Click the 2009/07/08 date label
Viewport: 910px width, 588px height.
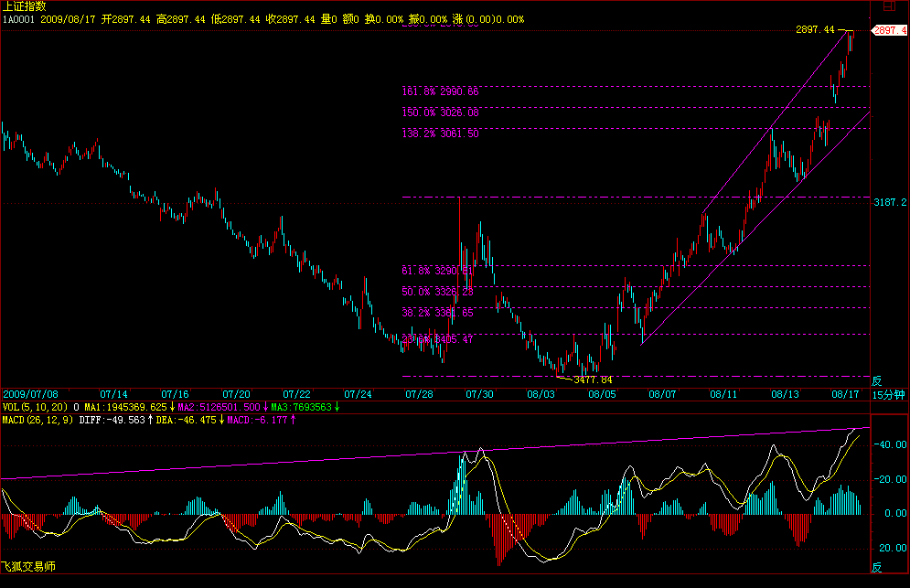click(x=30, y=394)
